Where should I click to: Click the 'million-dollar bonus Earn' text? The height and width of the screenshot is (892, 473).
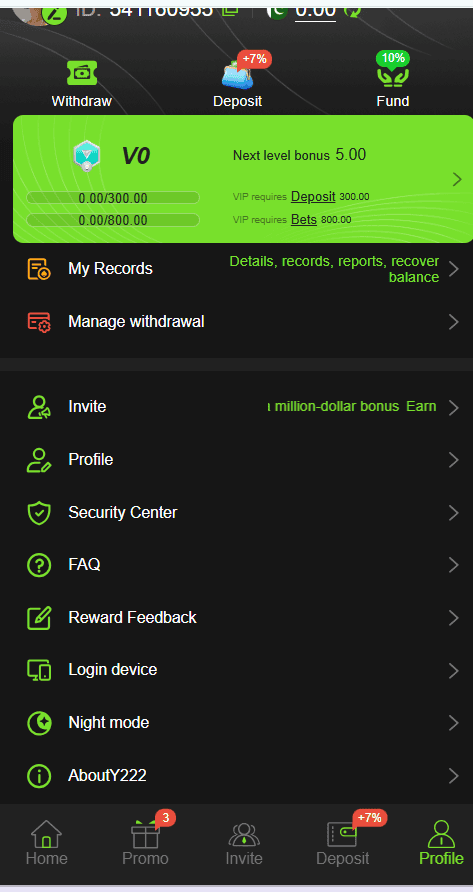352,407
